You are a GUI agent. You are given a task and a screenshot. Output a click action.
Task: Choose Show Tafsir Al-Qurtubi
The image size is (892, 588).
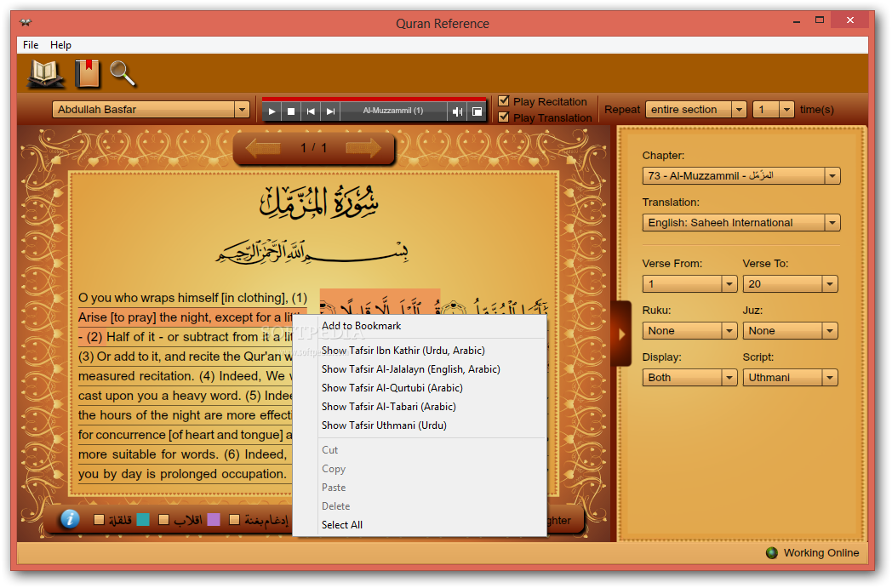click(420, 388)
